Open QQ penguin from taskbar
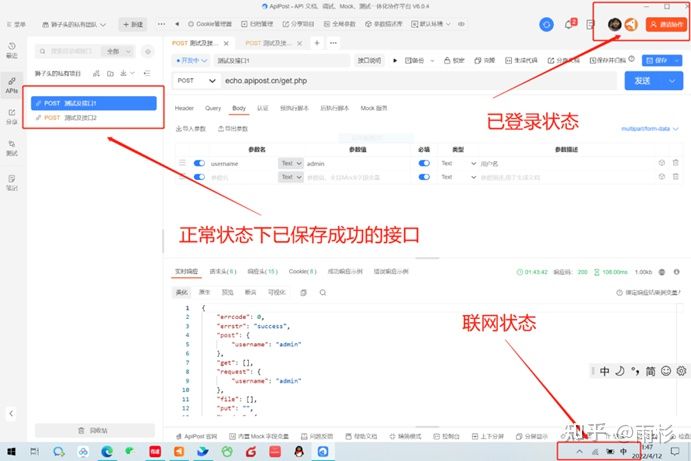Image resolution: width=691 pixels, height=461 pixels. (299, 451)
